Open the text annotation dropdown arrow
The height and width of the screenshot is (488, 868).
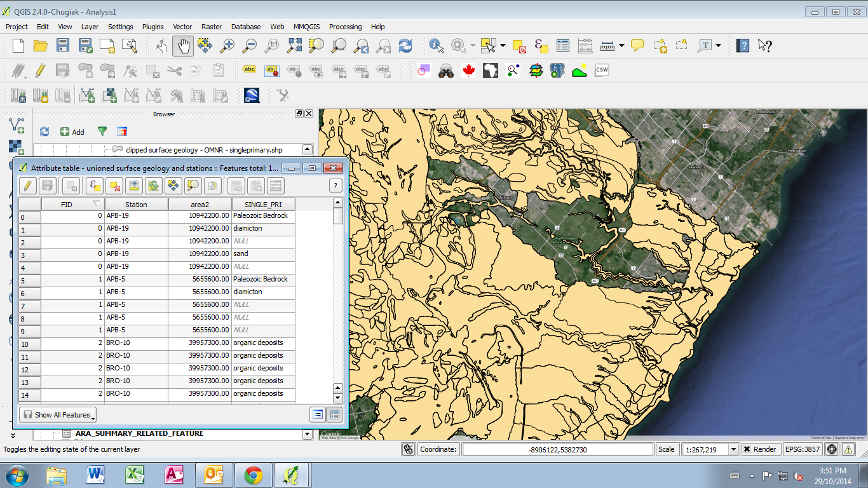718,46
